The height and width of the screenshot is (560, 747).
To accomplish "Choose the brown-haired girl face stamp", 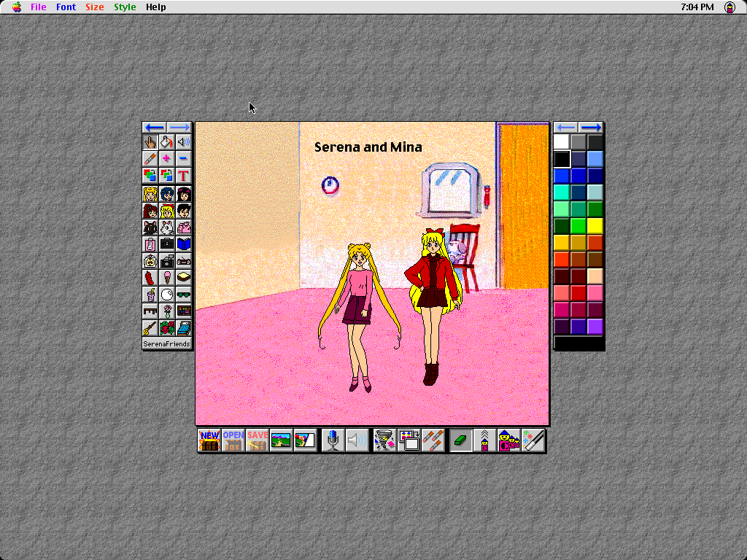I will [150, 211].
